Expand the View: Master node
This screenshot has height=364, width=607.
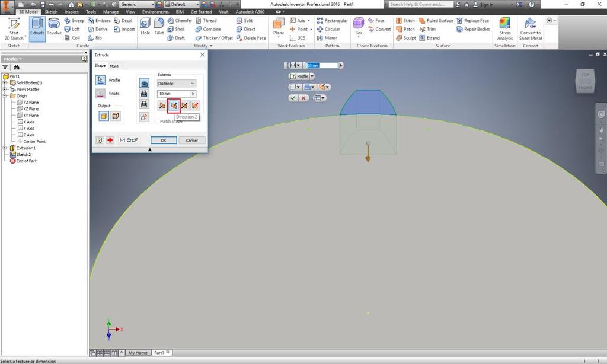pos(5,90)
